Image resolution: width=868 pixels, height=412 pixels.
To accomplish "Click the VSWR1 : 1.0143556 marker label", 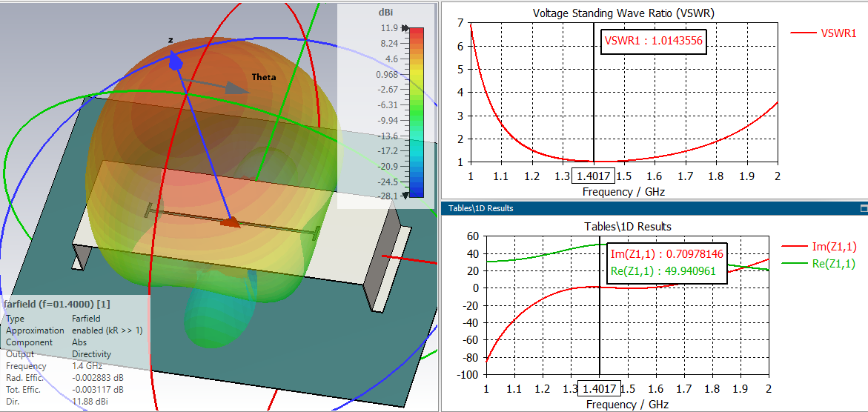I will 654,41.
